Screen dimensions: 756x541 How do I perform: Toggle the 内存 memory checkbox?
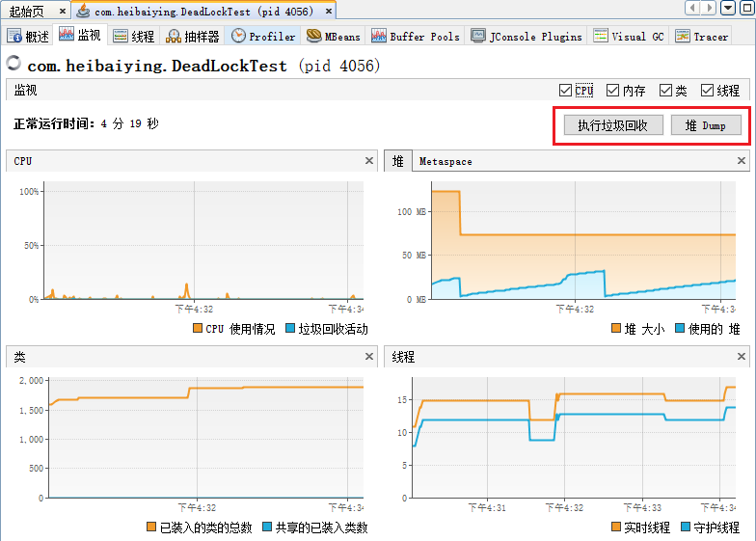pyautogui.click(x=613, y=90)
